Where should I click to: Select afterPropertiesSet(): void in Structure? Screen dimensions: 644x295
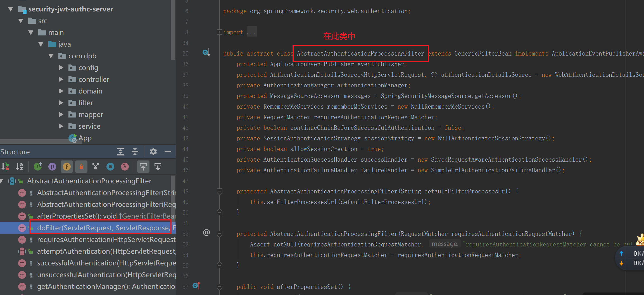coord(77,216)
